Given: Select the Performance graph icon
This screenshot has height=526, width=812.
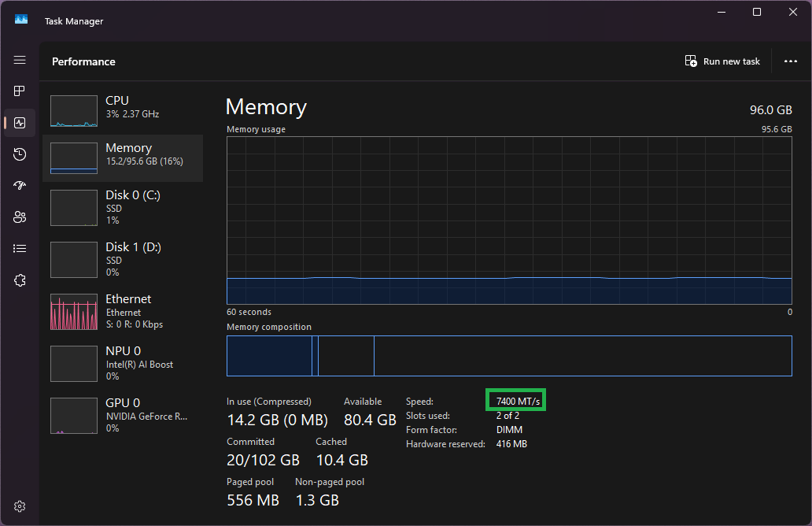Looking at the screenshot, I should 19,122.
